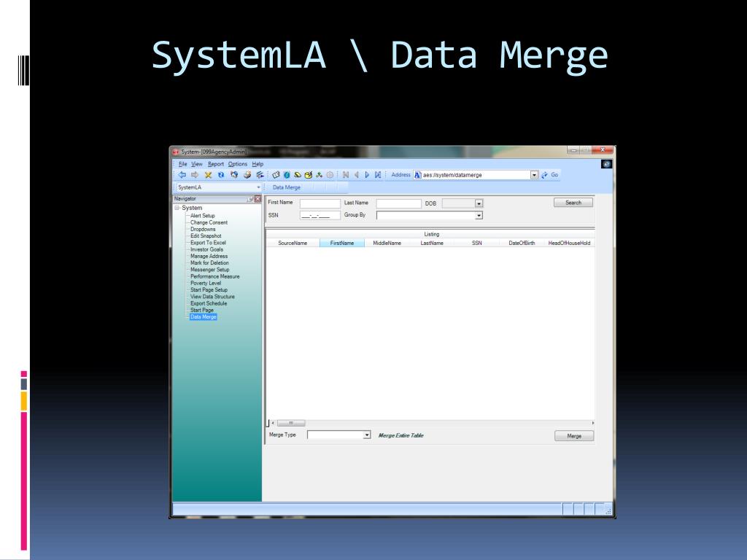Open the View menu
Viewport: 747px width, 560px height.
click(x=197, y=164)
